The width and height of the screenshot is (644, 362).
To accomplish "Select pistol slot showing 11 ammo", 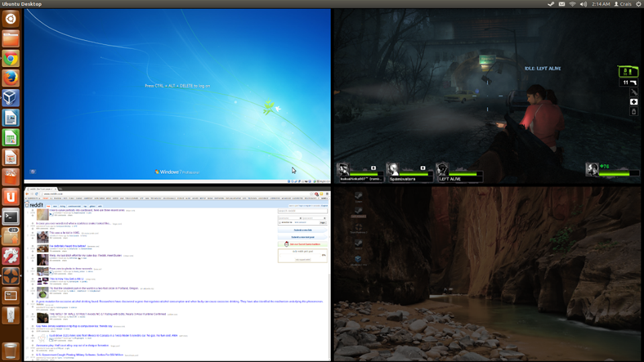I will [x=629, y=82].
